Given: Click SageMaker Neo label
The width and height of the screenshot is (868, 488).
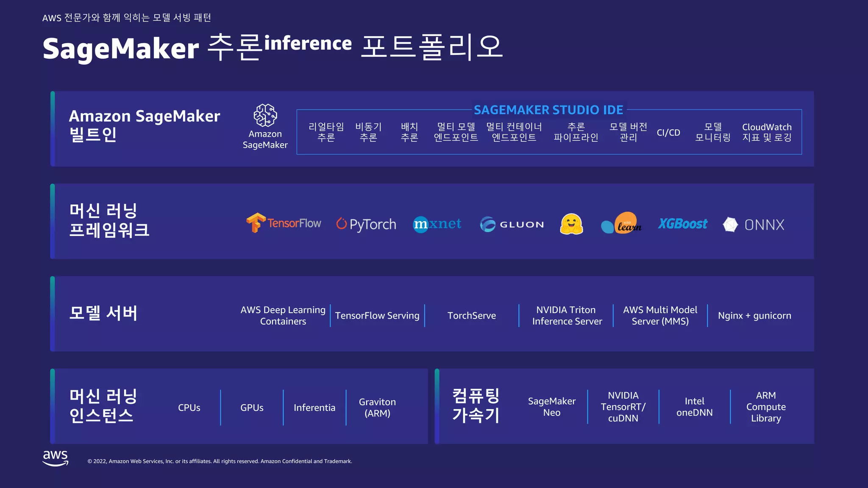Looking at the screenshot, I should click(552, 407).
